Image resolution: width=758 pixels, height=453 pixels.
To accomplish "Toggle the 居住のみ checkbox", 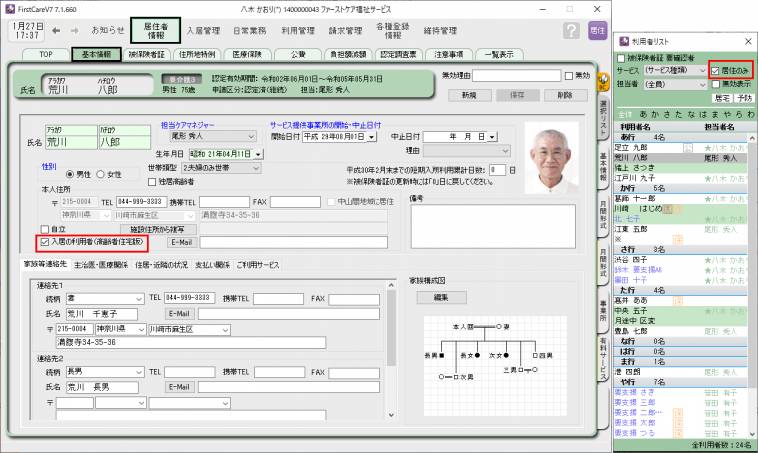I will [715, 72].
